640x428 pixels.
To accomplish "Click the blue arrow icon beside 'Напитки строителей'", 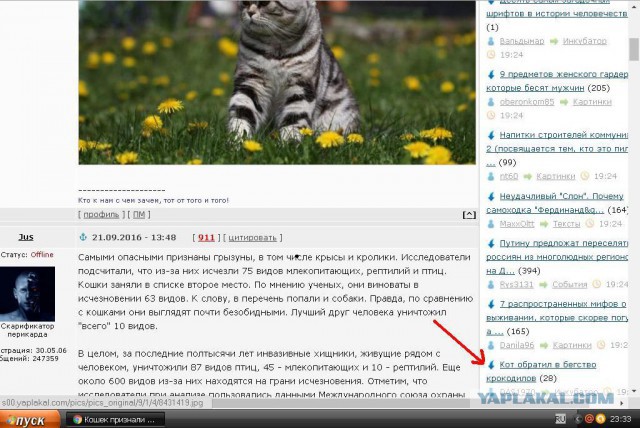I will (x=491, y=135).
